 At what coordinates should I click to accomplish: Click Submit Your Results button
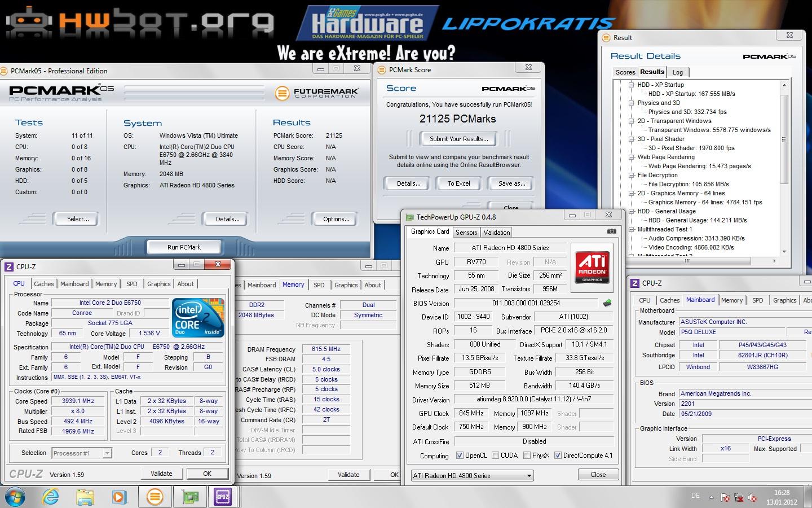tap(459, 139)
